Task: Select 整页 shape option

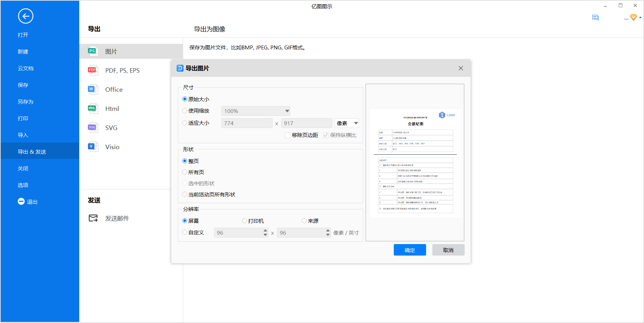Action: tap(185, 161)
